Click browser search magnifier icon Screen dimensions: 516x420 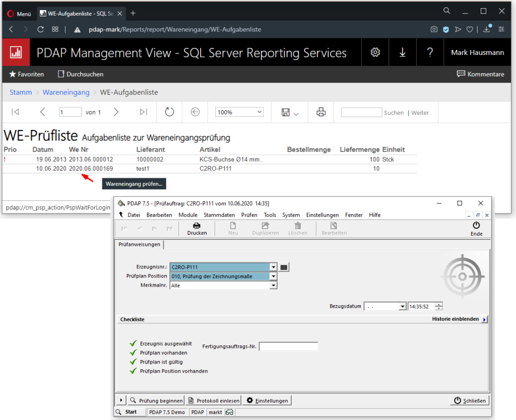tap(446, 11)
